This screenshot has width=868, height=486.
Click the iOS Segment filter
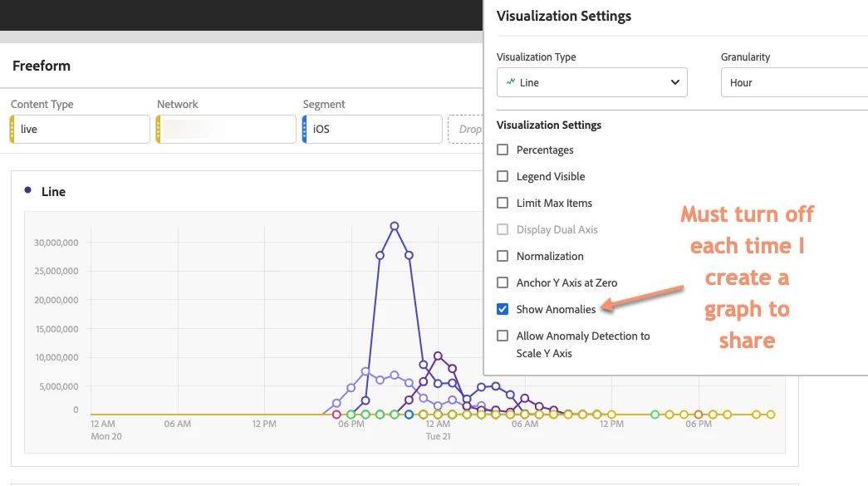pos(373,129)
